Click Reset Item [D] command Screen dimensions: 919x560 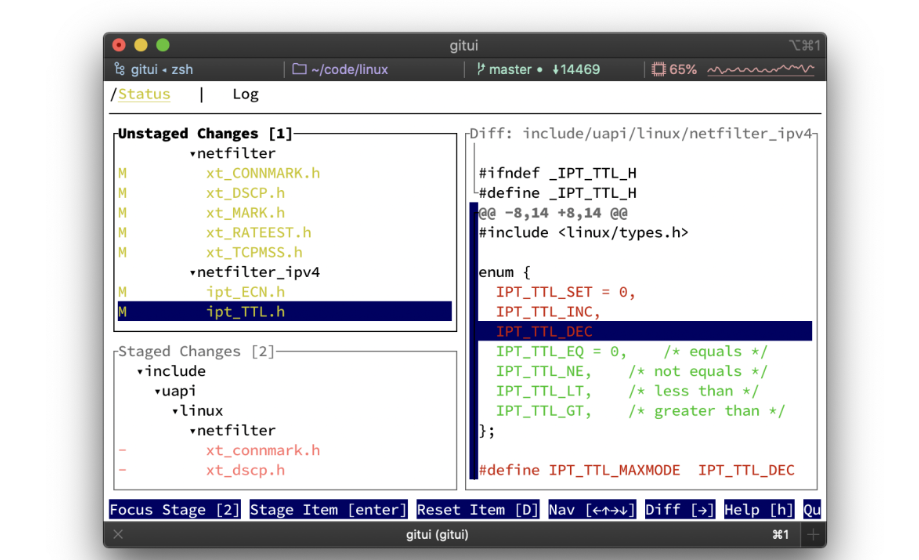478,510
